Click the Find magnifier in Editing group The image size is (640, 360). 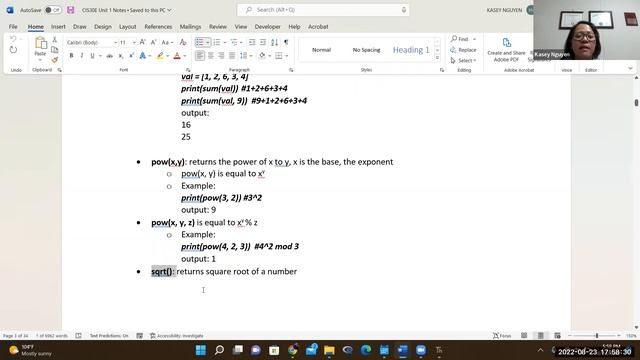tap(460, 39)
